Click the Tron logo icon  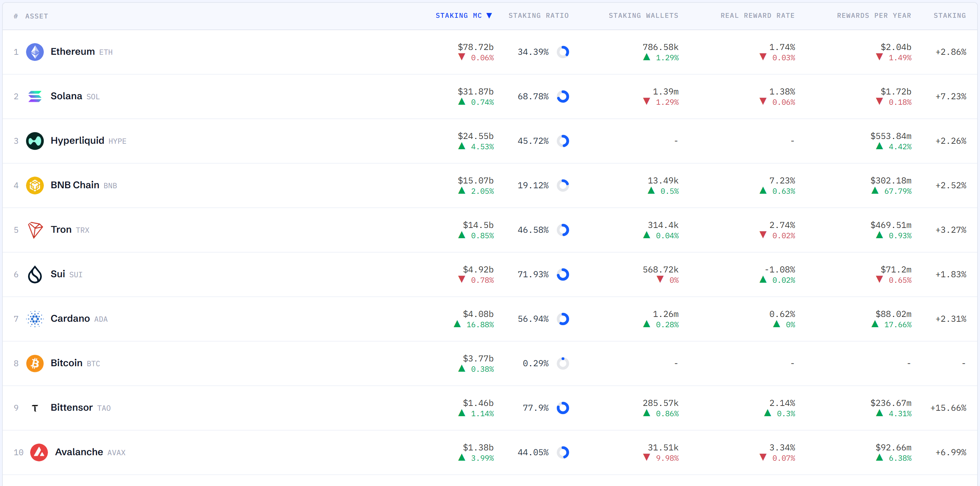(35, 230)
